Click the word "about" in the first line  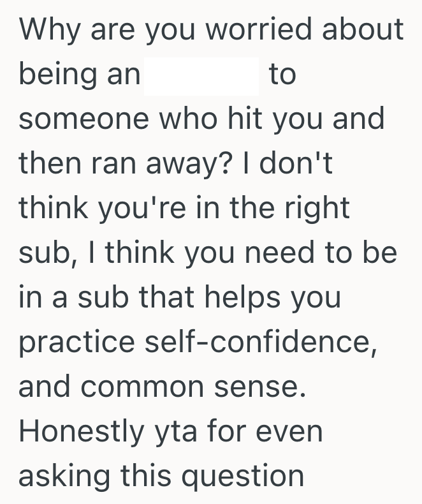coord(363,30)
